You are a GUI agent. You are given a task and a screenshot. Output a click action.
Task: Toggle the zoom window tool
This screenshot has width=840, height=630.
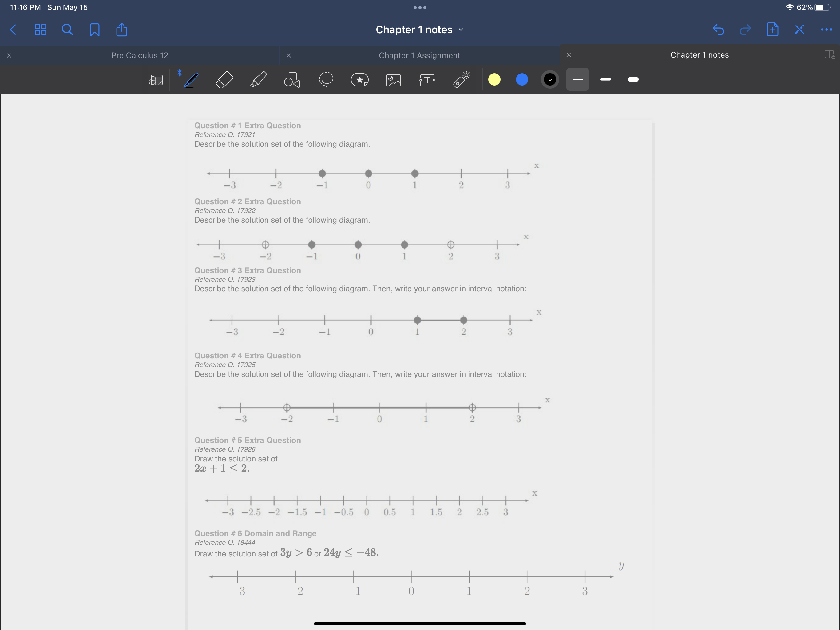coord(156,80)
